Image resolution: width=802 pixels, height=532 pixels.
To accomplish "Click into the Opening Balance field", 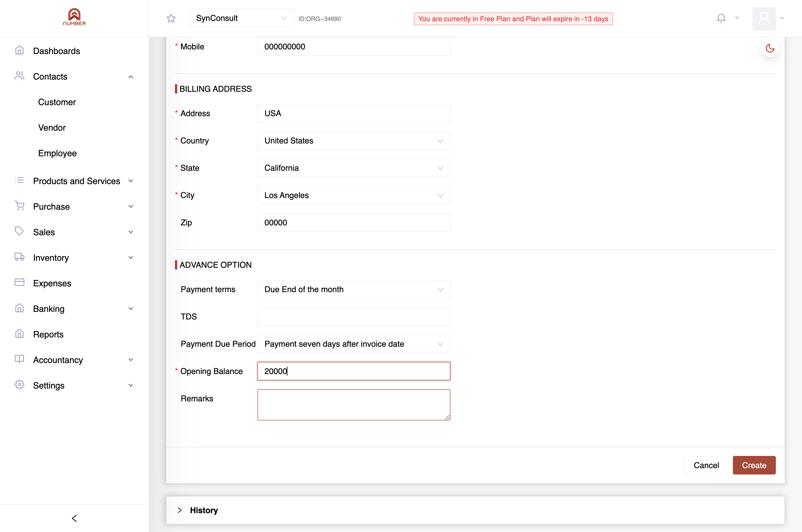I will (x=354, y=371).
